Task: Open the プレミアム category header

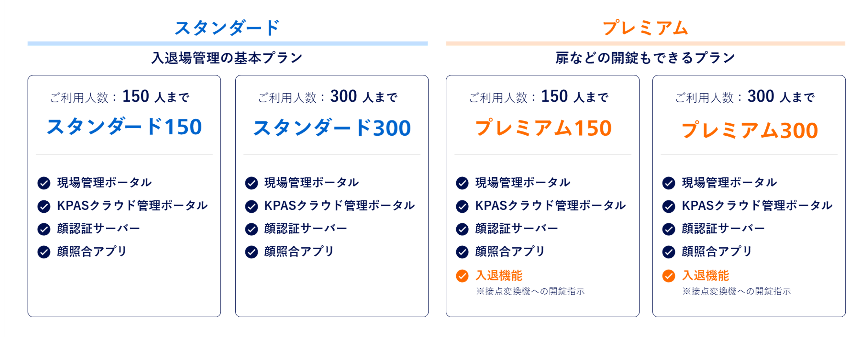Action: tap(645, 28)
